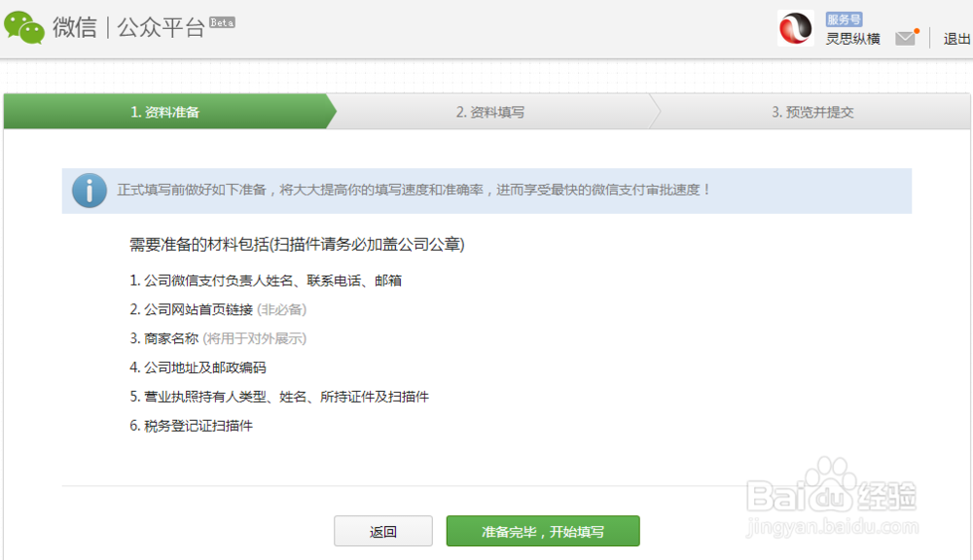Click the 灵思纵横 account avatar

click(794, 29)
